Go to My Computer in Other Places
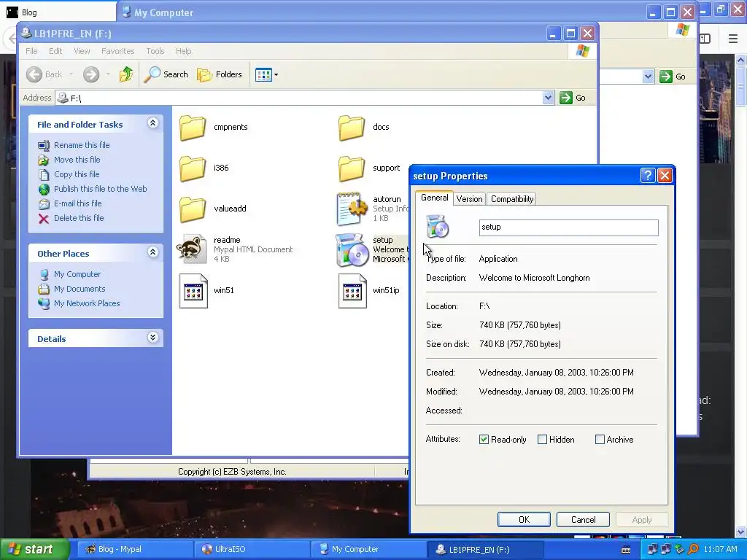Screen dimensions: 747x560 pyautogui.click(x=77, y=274)
